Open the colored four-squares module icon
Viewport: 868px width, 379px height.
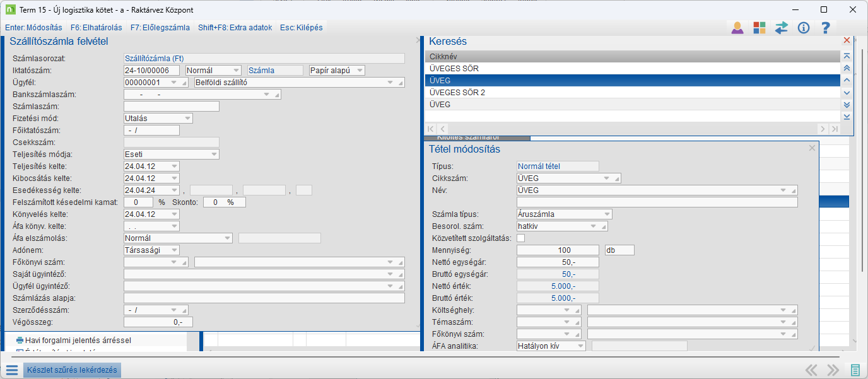tap(759, 28)
